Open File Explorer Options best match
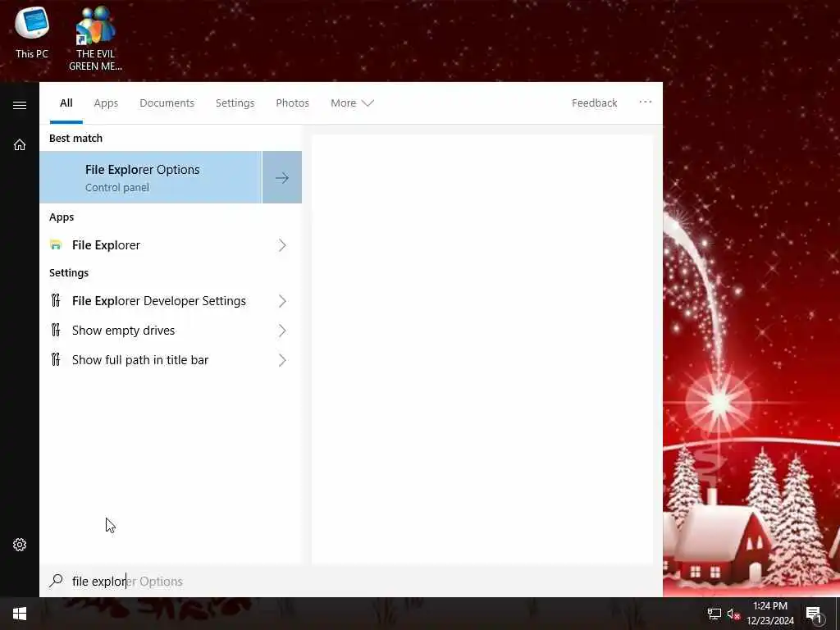This screenshot has height=630, width=840. pos(151,177)
